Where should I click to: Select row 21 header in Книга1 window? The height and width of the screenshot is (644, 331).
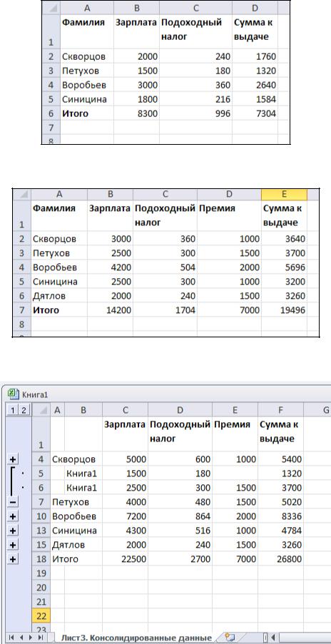[x=41, y=601]
